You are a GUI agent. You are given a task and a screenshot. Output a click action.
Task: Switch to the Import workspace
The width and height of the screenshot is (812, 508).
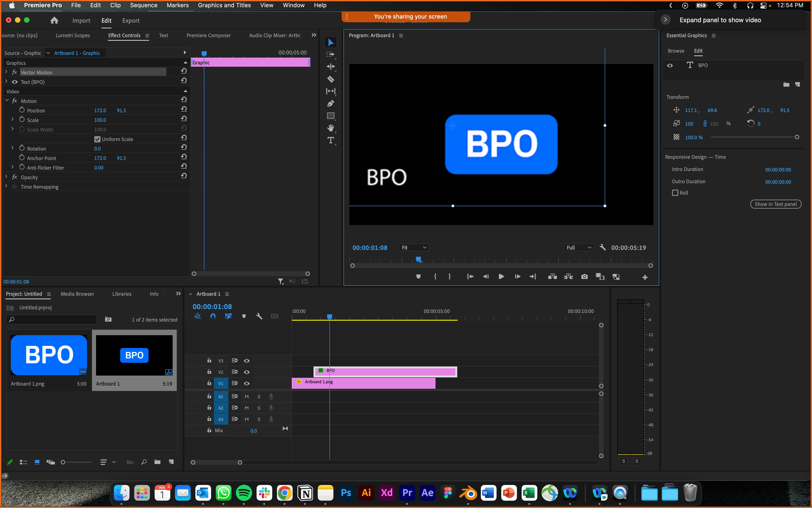pos(81,20)
